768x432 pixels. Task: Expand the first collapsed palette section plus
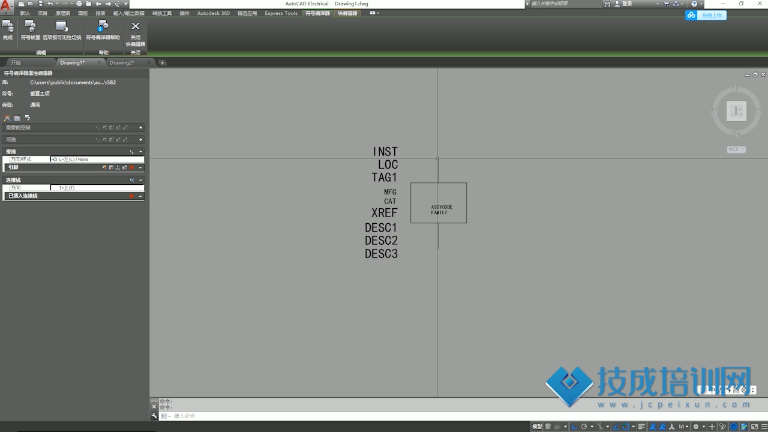click(141, 128)
